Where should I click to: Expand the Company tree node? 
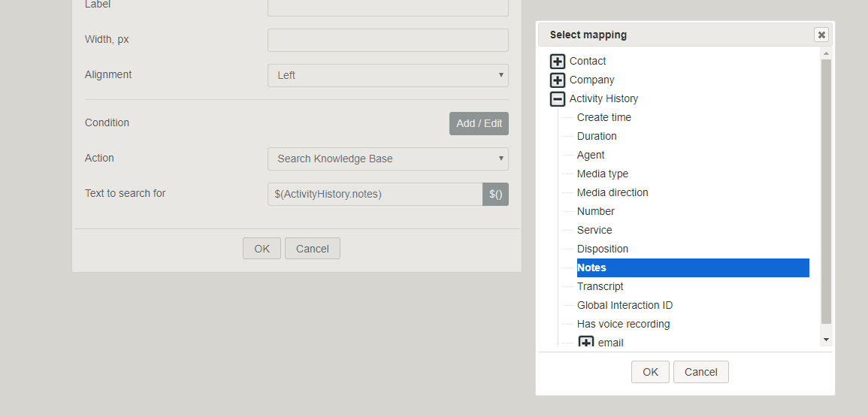tap(558, 80)
